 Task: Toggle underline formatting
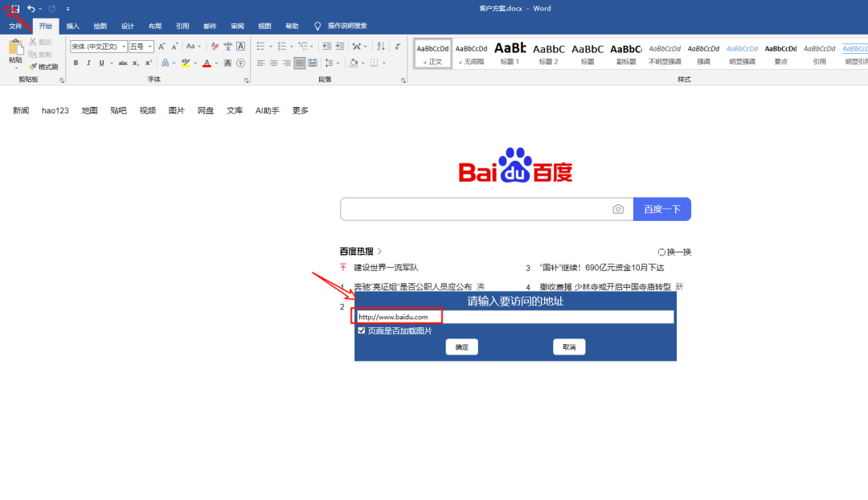[101, 64]
